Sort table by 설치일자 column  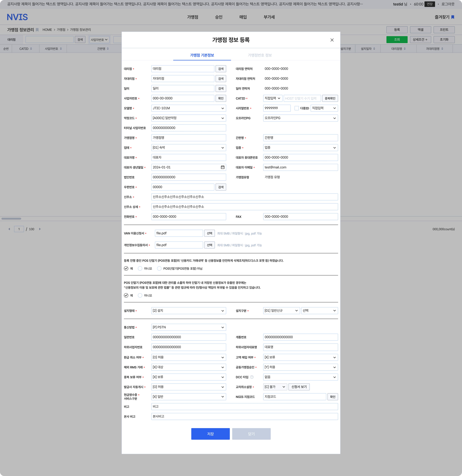click(374, 49)
